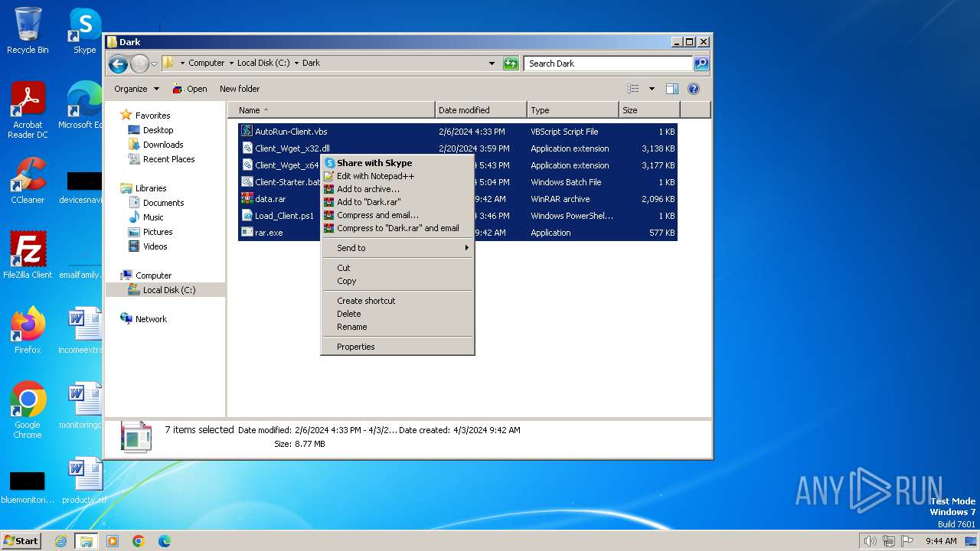Open Properties from context menu
Viewport: 980px width, 551px height.
(397, 347)
